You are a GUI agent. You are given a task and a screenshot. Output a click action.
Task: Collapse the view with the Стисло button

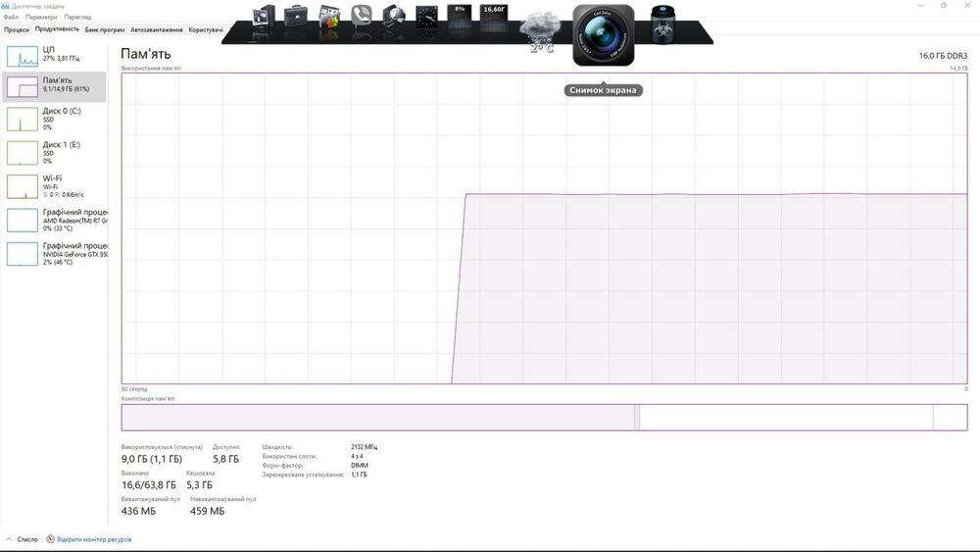22,539
